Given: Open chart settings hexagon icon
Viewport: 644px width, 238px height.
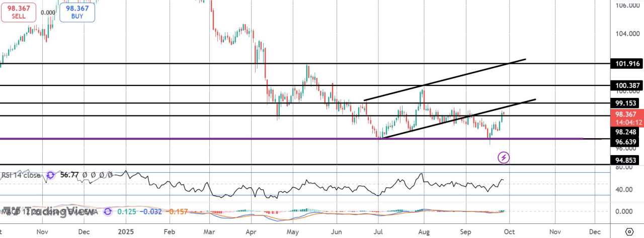Looking at the screenshot, I should pyautogui.click(x=629, y=232).
